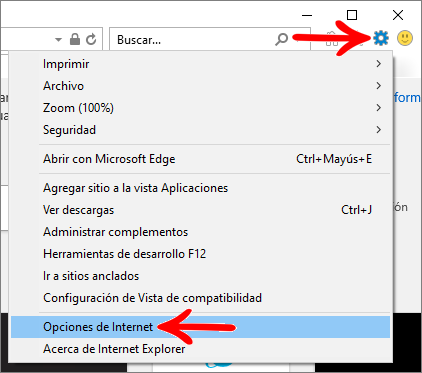Viewport: 422px width, 373px height.
Task: Select Acerca de Internet Explorer
Action: pos(200,349)
